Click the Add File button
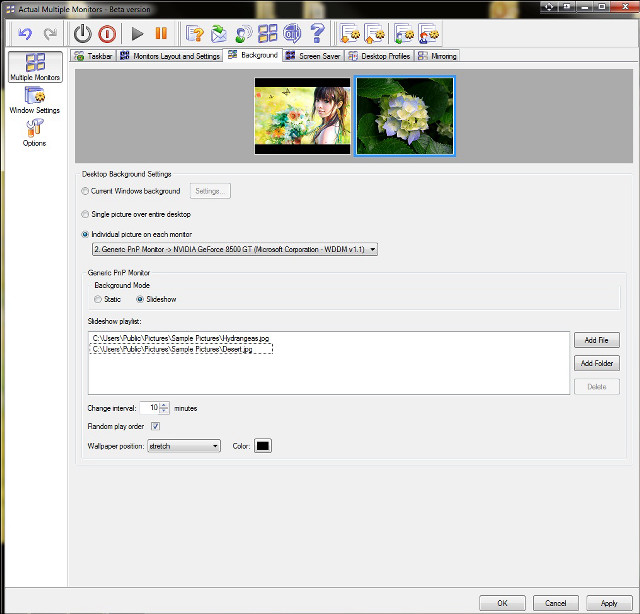 point(595,341)
